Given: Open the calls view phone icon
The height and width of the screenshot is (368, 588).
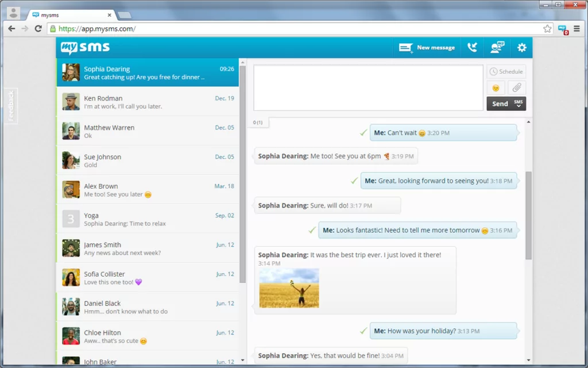Looking at the screenshot, I should pos(472,48).
